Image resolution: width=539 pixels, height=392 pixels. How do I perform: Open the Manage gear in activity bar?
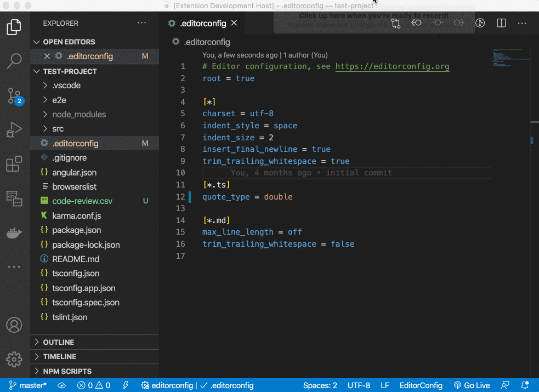pyautogui.click(x=14, y=359)
